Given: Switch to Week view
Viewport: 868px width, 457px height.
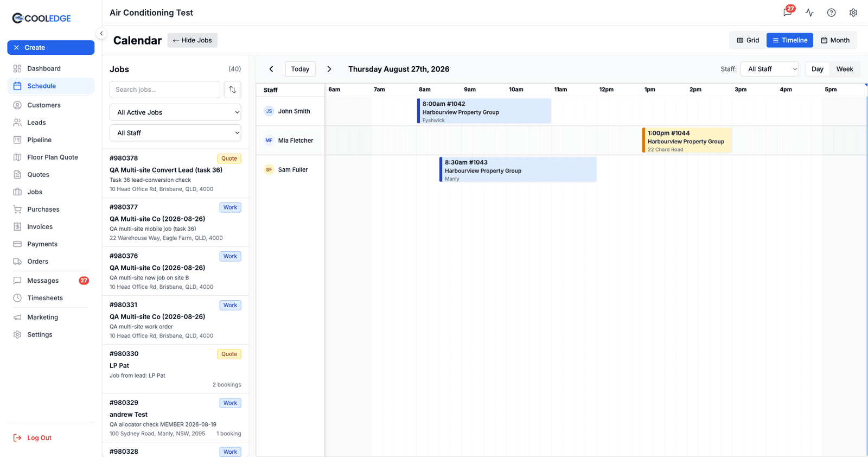Looking at the screenshot, I should click(845, 69).
